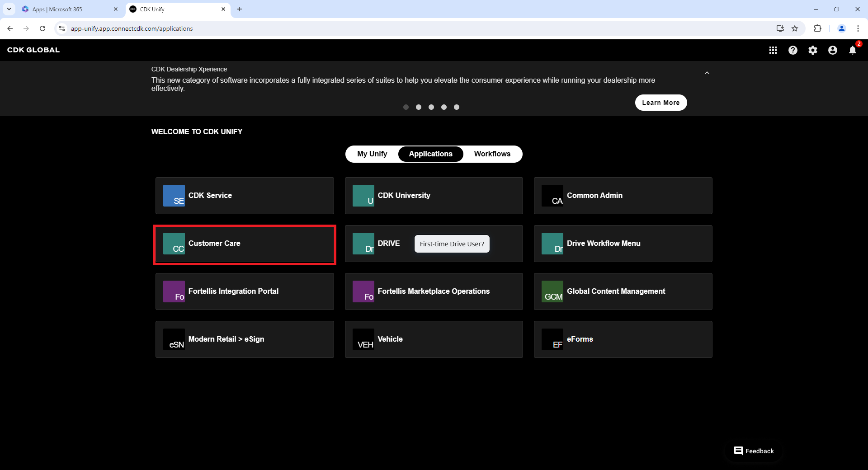Open the apps grid launcher icon
Viewport: 868px width, 470px height.
773,50
